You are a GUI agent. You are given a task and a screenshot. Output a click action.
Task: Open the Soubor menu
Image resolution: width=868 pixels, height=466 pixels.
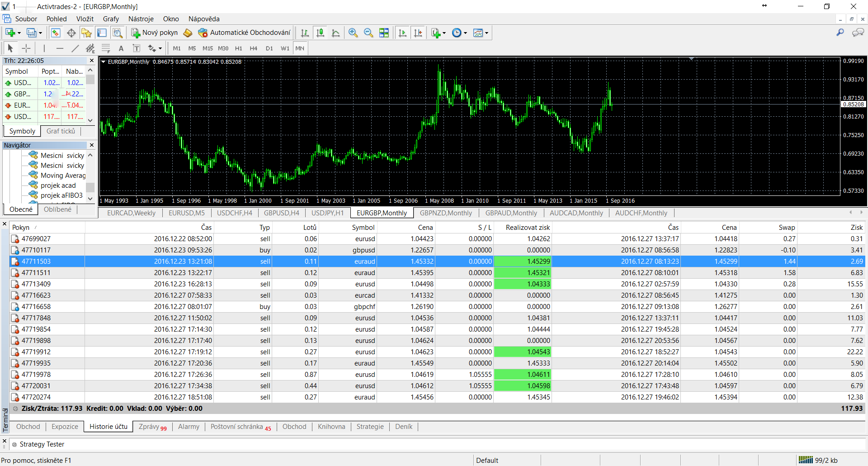(26, 19)
